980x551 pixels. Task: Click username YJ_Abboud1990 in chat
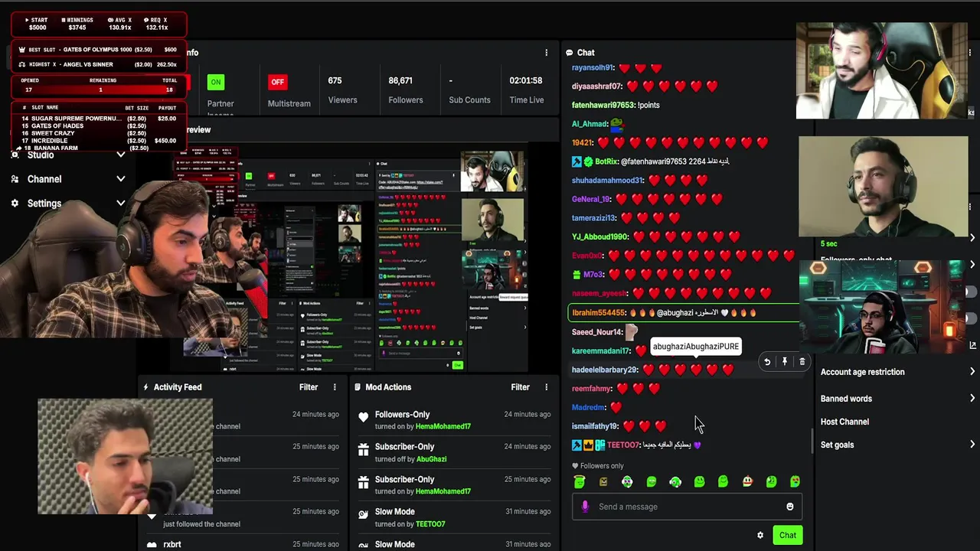pos(600,237)
